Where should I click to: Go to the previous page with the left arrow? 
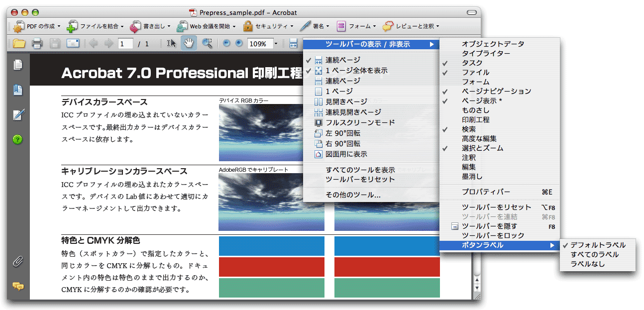pos(93,43)
